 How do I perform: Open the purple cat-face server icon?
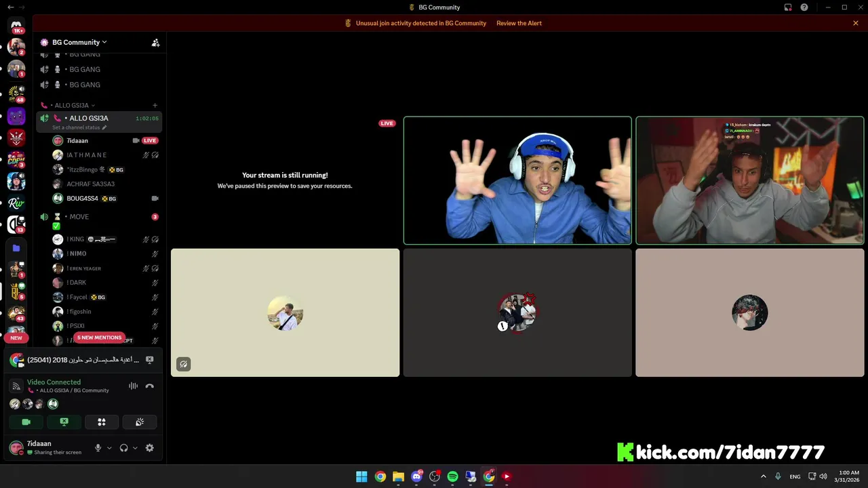(16, 116)
